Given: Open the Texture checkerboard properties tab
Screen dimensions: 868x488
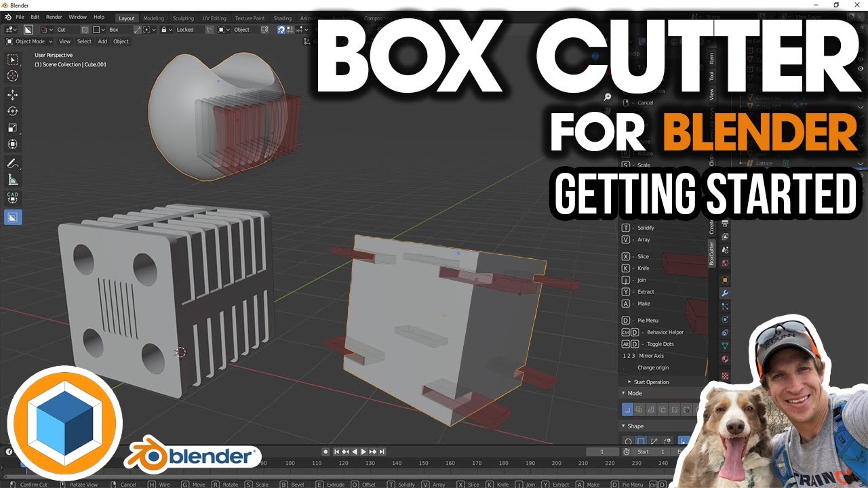Looking at the screenshot, I should [x=725, y=375].
